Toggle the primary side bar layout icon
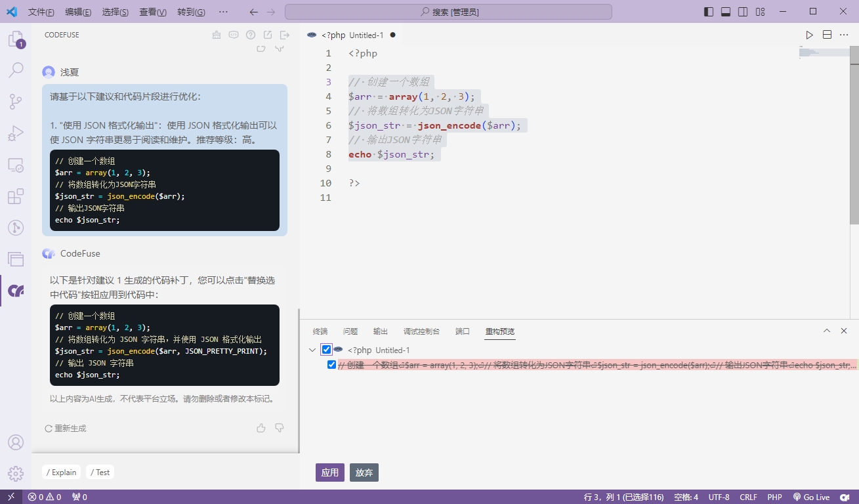This screenshot has width=859, height=504. (709, 12)
